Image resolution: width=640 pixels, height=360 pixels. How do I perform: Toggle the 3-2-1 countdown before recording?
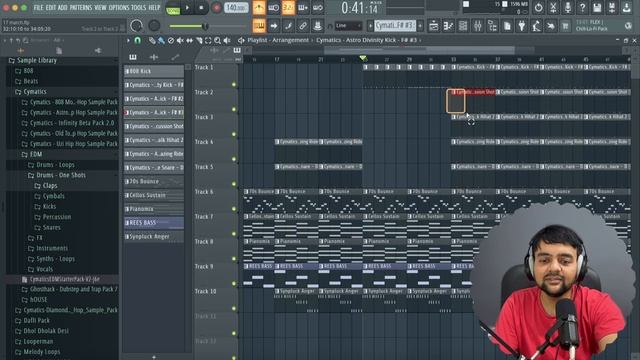288,7
